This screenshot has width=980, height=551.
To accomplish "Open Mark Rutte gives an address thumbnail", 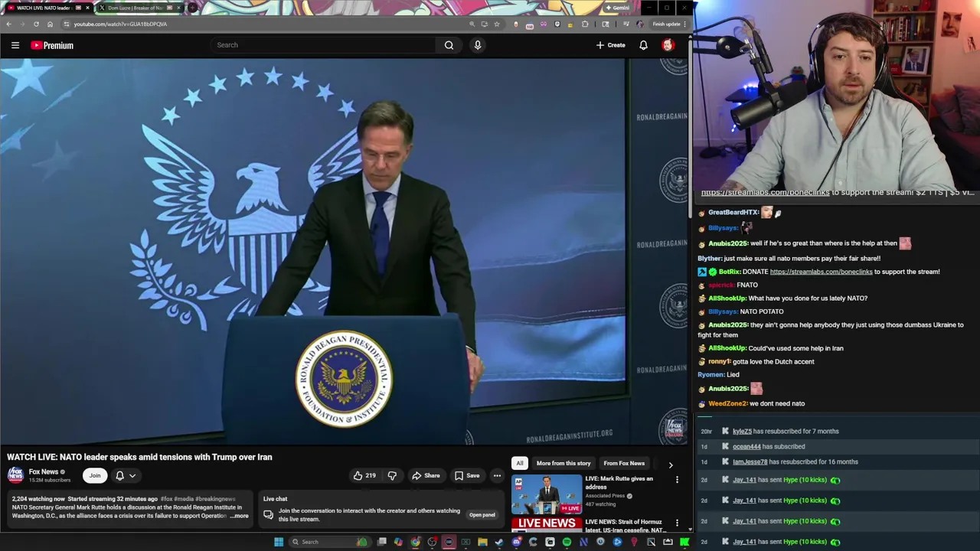I will coord(547,494).
